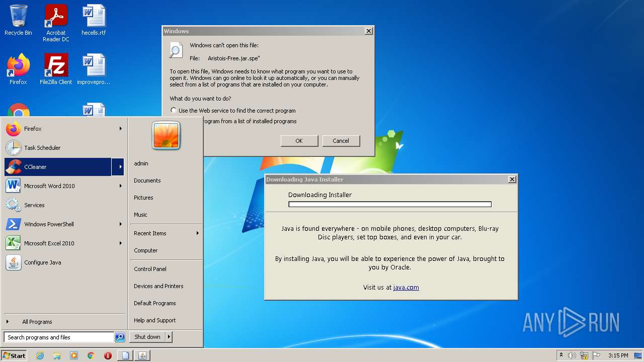The image size is (644, 362).
Task: Open Music from the Start menu
Action: coord(140,215)
